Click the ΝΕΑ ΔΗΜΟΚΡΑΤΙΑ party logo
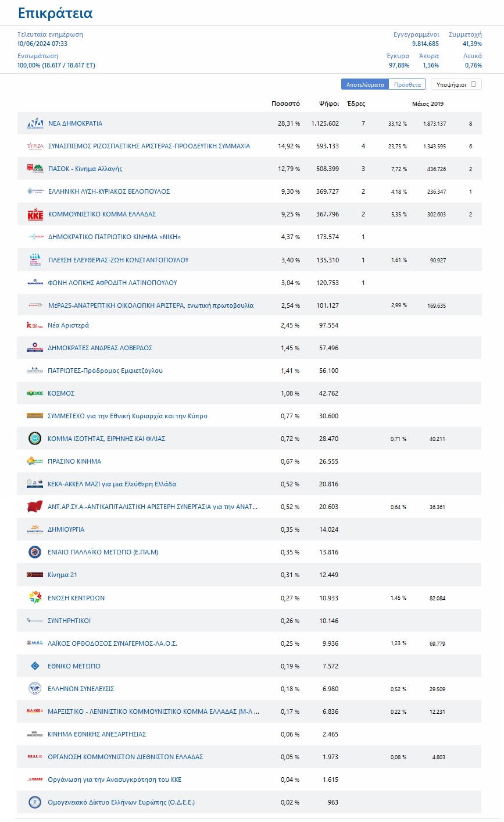The image size is (504, 822). click(x=35, y=123)
